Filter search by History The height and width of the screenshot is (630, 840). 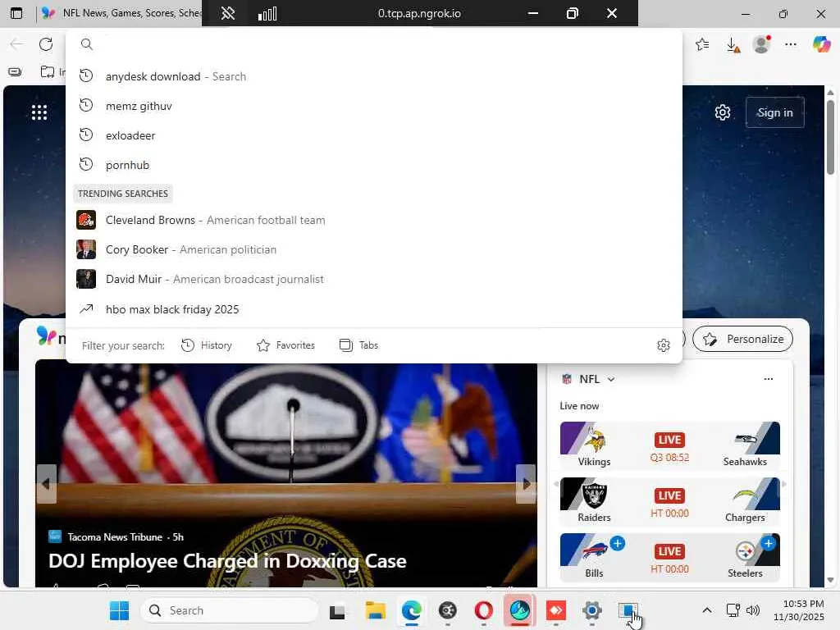click(x=207, y=345)
